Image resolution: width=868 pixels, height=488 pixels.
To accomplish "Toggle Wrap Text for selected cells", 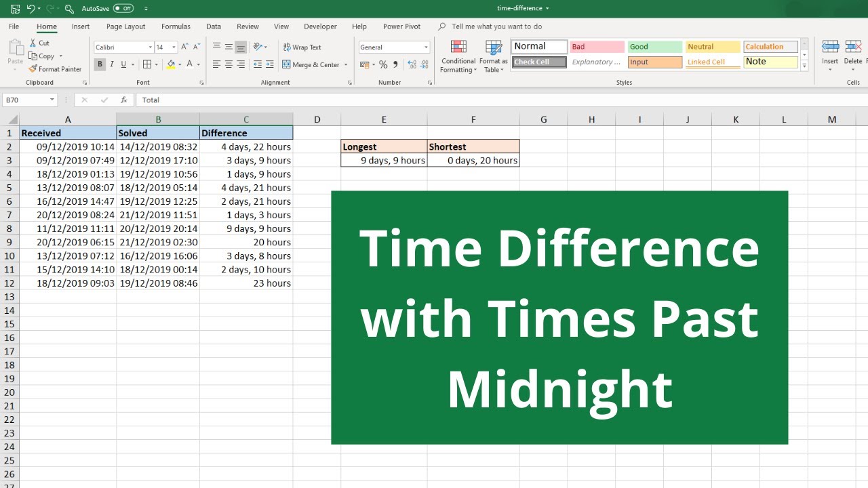I will tap(302, 47).
